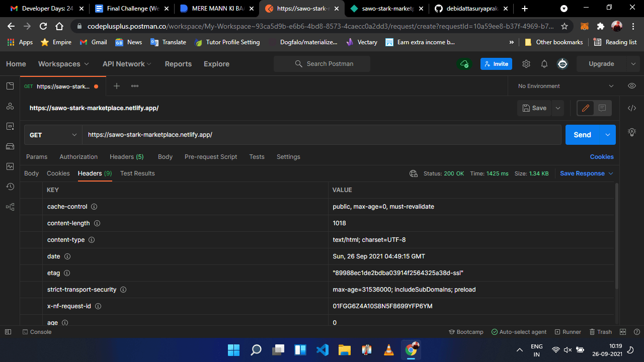Click the response headers vertical scrollbar

click(x=617, y=236)
